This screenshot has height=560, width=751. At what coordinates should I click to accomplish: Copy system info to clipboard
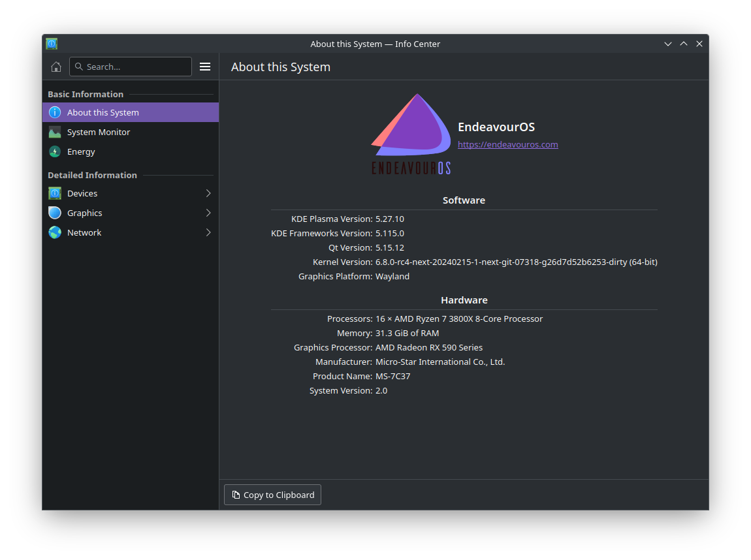point(272,495)
